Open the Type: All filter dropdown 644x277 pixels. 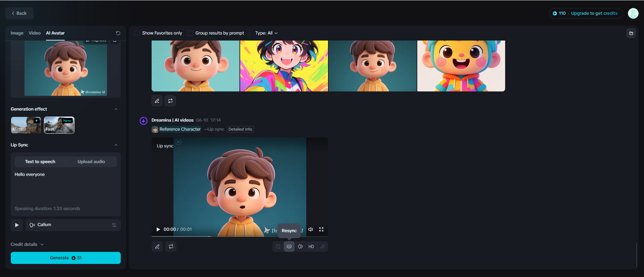266,33
